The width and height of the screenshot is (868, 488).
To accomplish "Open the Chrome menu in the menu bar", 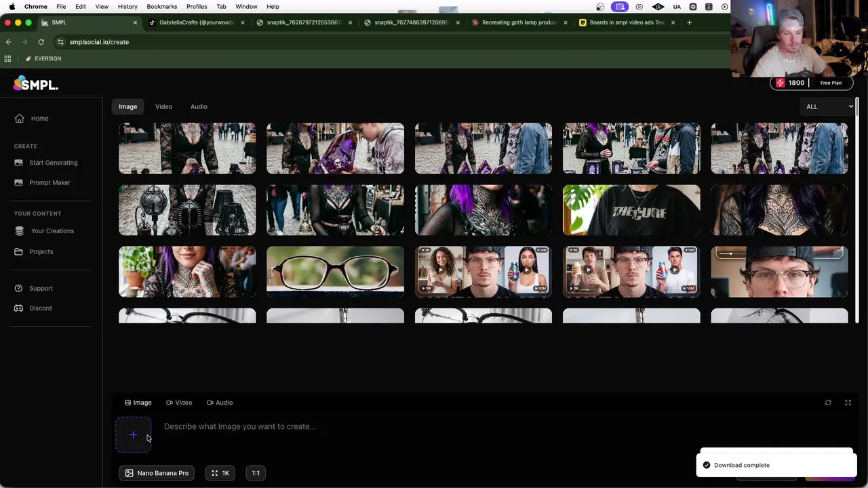I will 36,7.
